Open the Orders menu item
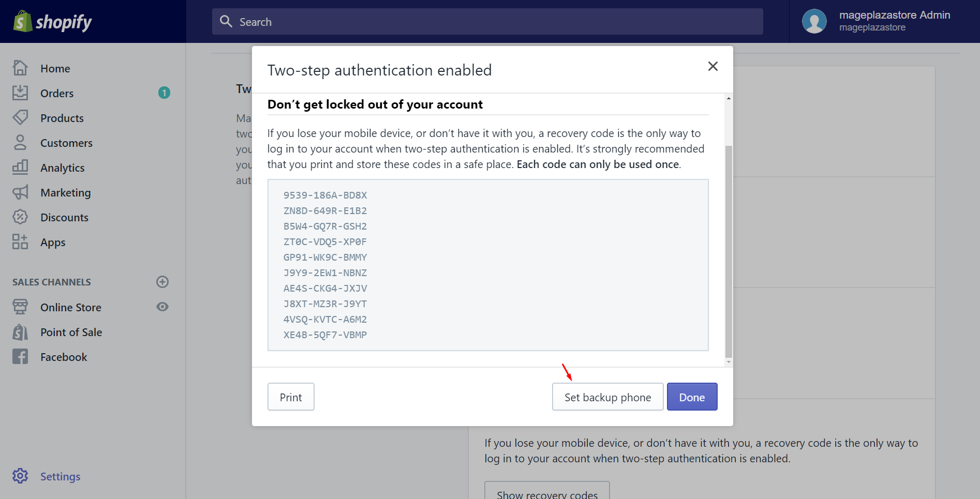The width and height of the screenshot is (980, 499). pyautogui.click(x=57, y=93)
